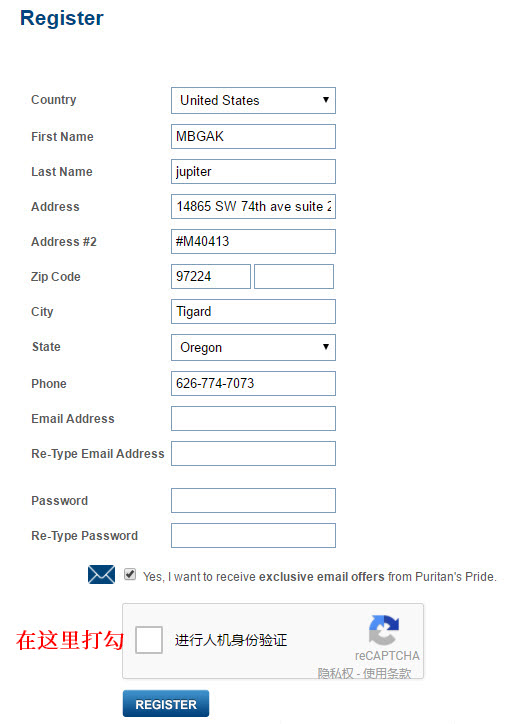Screen dimensions: 525x724
Task: Click into the Address field
Action: 253,206
